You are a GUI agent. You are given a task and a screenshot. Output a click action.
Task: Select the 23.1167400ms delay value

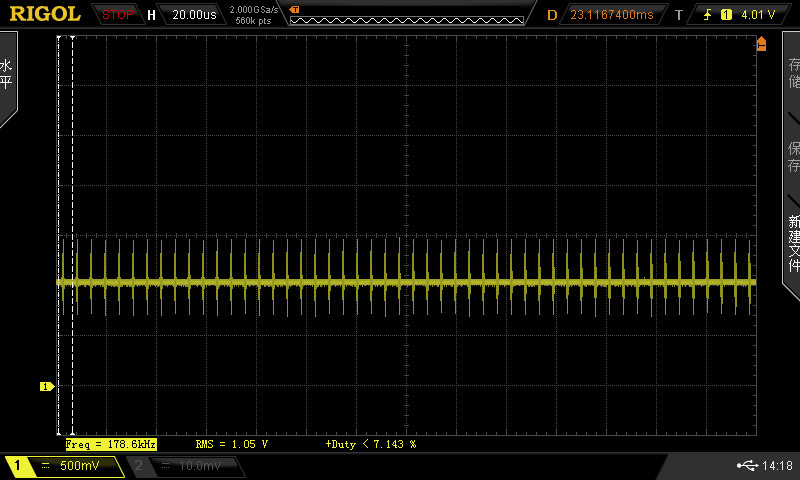(x=611, y=15)
